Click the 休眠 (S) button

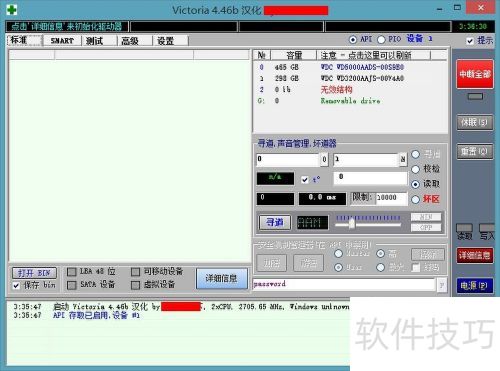(475, 122)
